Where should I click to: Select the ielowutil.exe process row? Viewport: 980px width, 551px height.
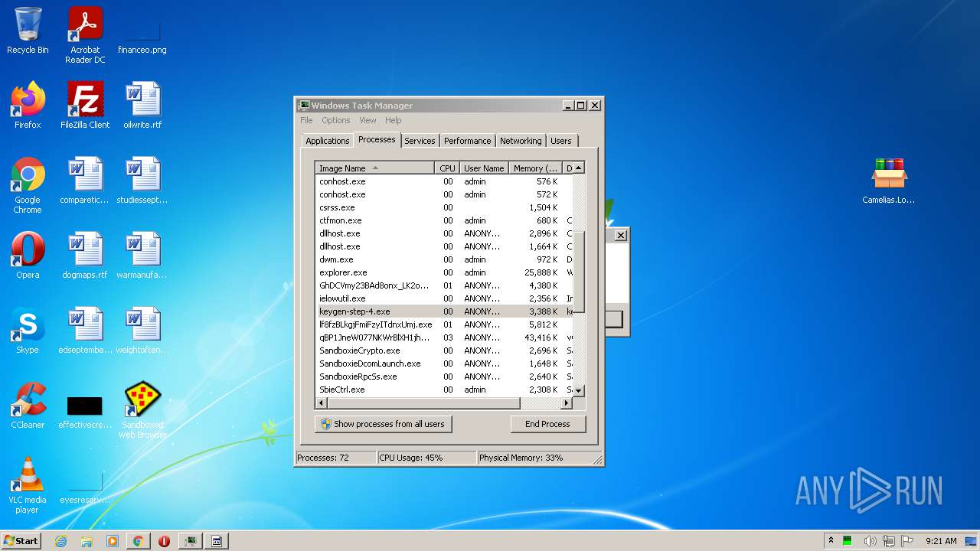point(444,298)
